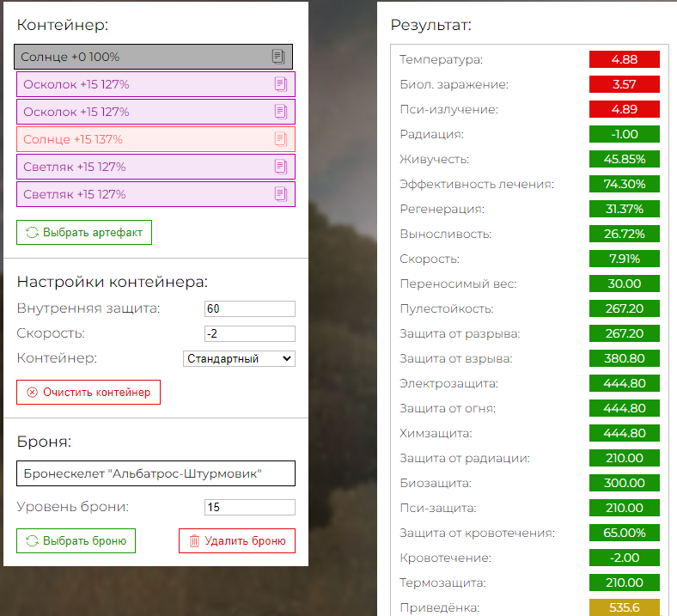This screenshot has height=616, width=677.
Task: Click the refresh icon in Выбрать броню
Action: click(32, 541)
